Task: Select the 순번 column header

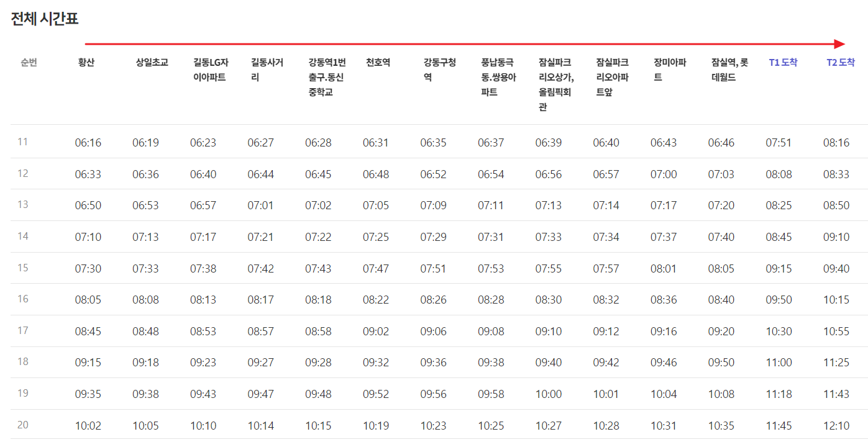Action: tap(29, 62)
